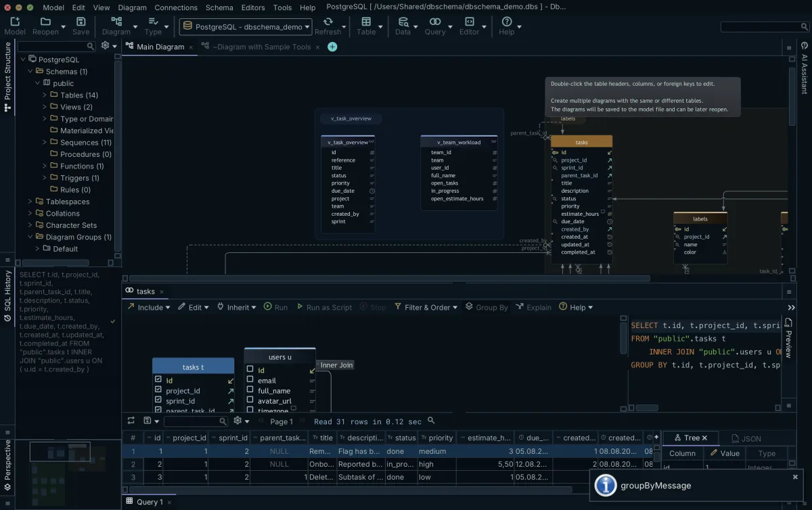The width and height of the screenshot is (812, 510).
Task: Open the SQL History side panel
Action: (7, 298)
